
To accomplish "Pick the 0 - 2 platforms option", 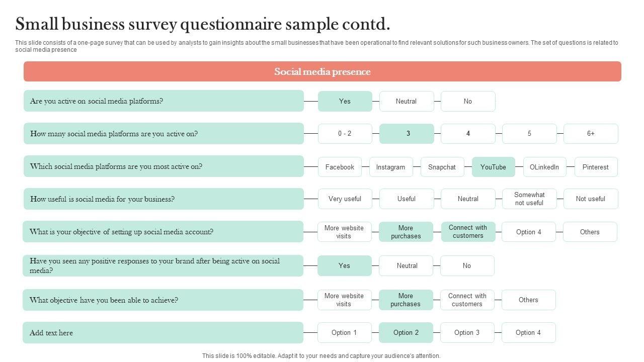I will pos(345,134).
